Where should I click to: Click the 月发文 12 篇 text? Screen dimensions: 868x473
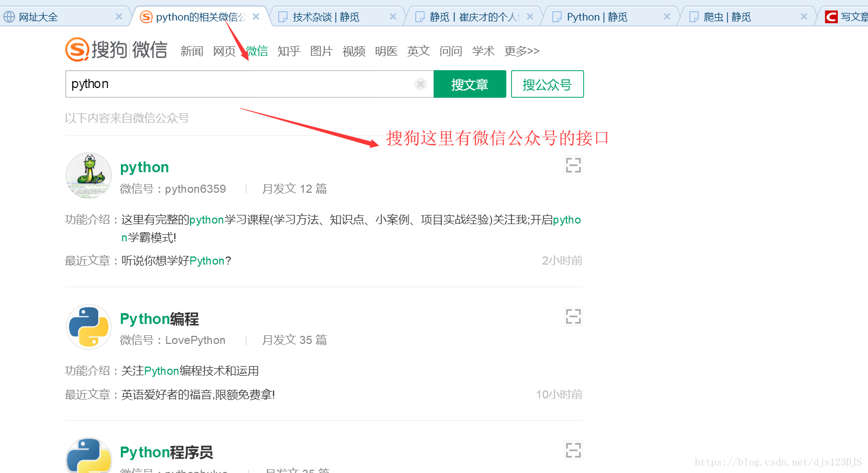tap(295, 189)
